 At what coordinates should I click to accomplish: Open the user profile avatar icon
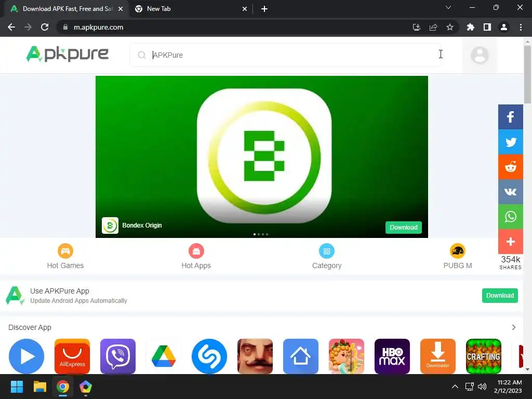[480, 55]
